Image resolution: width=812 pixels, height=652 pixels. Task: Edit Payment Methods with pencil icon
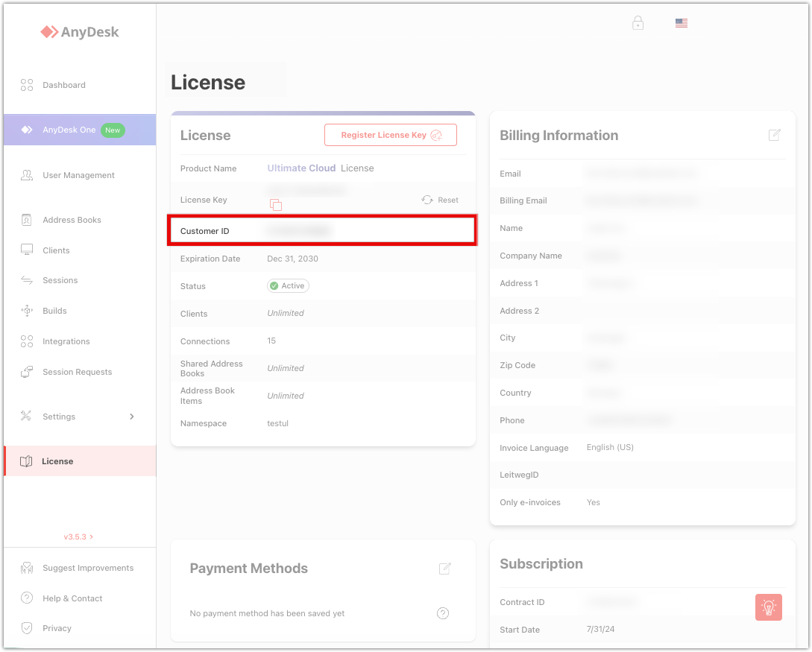(x=445, y=568)
